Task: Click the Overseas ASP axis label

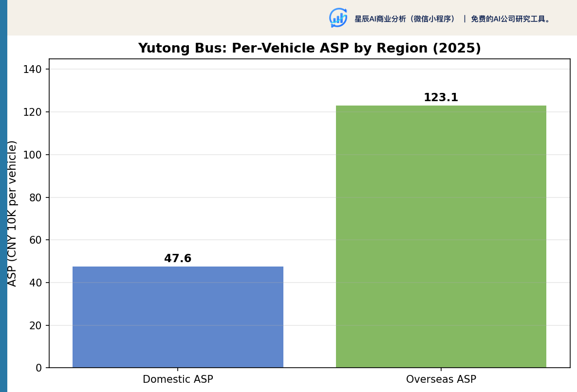Action: (441, 379)
